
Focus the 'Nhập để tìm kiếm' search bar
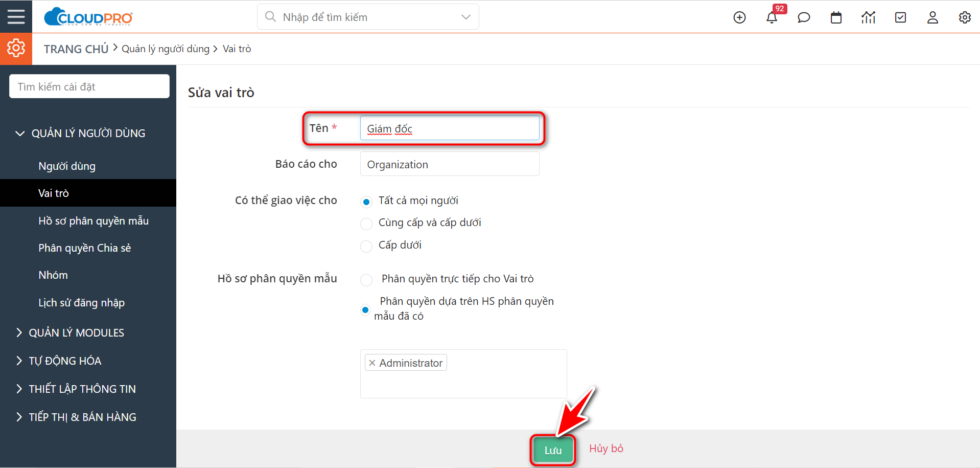coord(368,17)
